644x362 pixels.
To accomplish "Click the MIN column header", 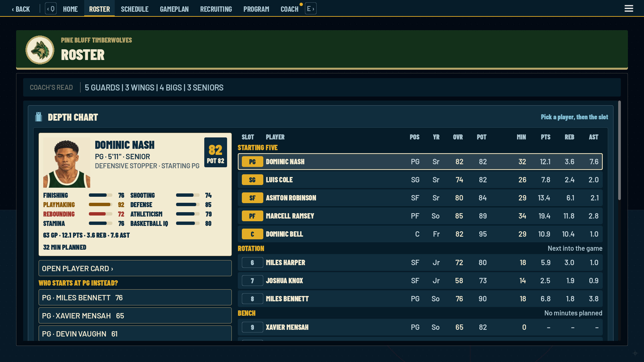I will pos(521,137).
